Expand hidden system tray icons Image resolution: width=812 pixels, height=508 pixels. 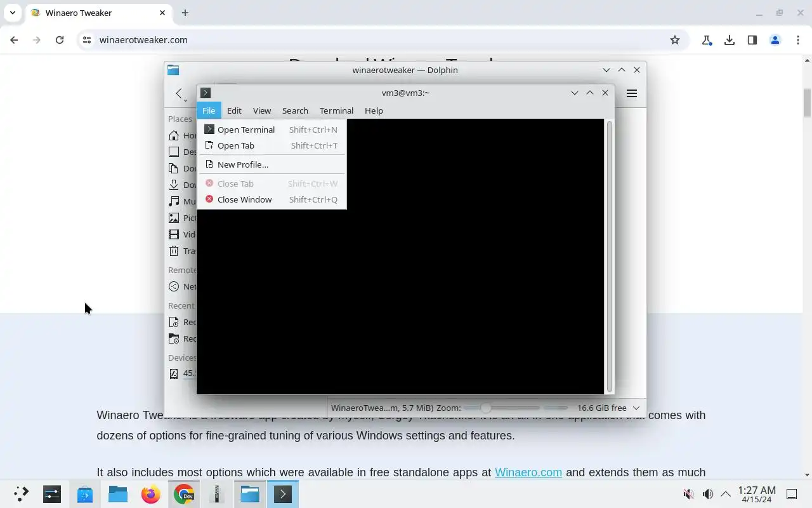[x=726, y=494]
